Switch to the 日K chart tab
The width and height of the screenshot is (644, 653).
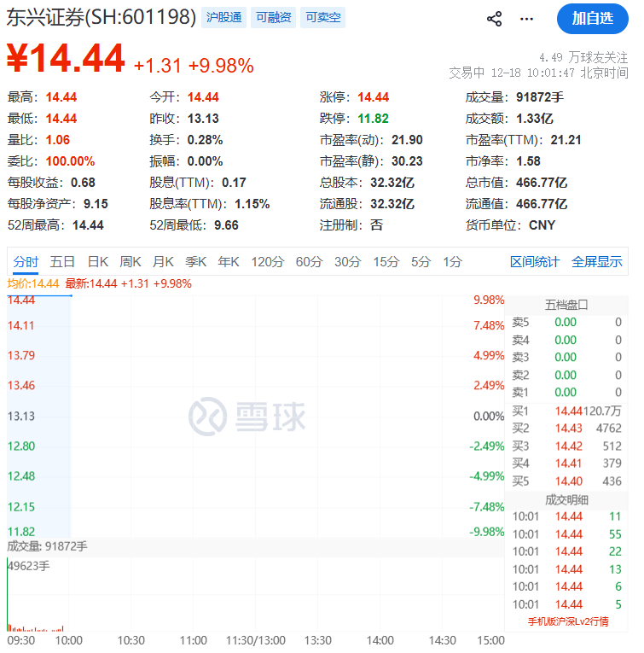click(x=98, y=262)
